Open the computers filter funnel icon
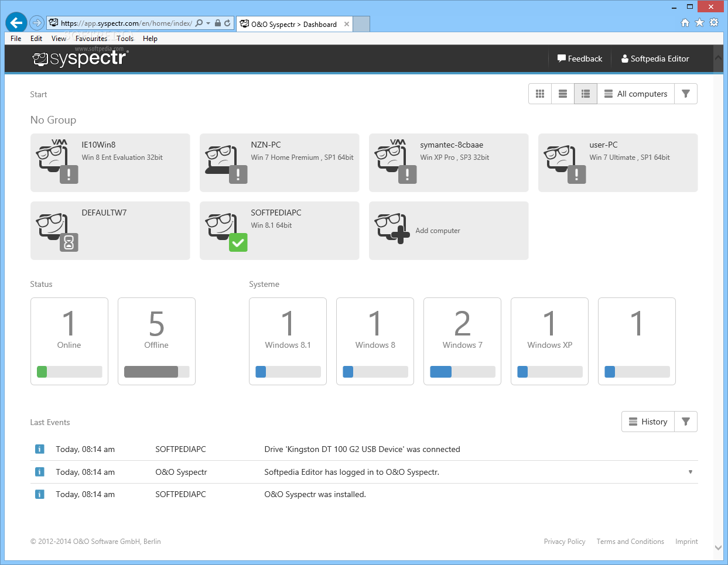The width and height of the screenshot is (728, 565). click(686, 94)
